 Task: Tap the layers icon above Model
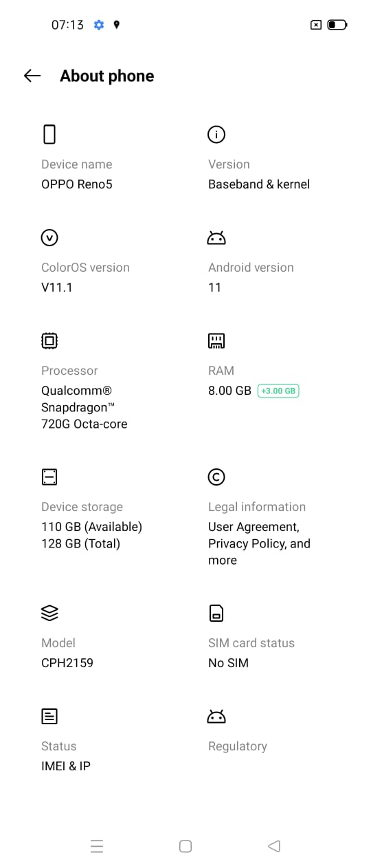pyautogui.click(x=49, y=613)
